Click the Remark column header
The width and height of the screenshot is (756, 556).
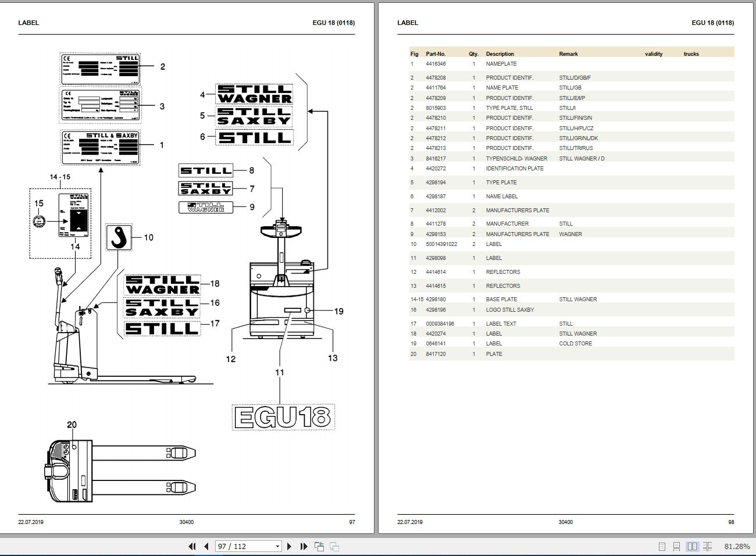click(x=568, y=54)
